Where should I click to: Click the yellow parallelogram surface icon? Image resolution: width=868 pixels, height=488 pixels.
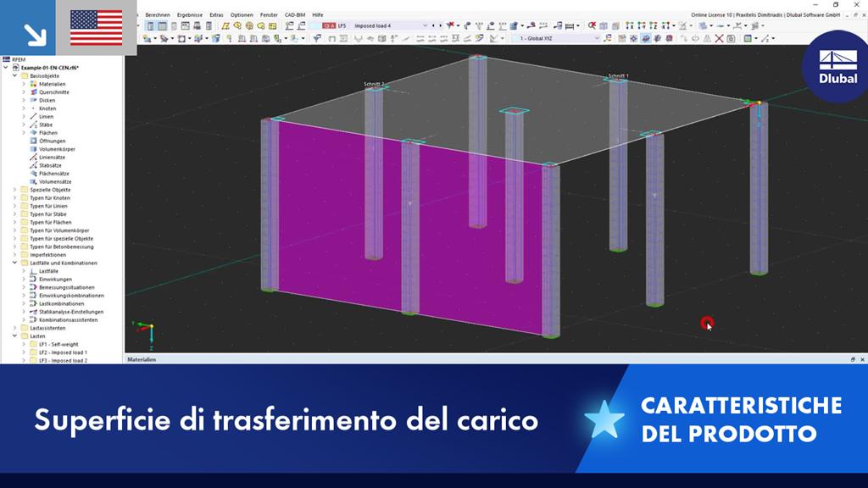click(225, 25)
